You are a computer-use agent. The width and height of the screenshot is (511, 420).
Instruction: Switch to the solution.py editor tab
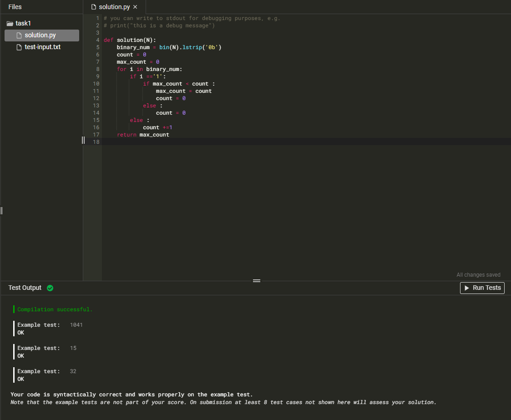point(113,7)
